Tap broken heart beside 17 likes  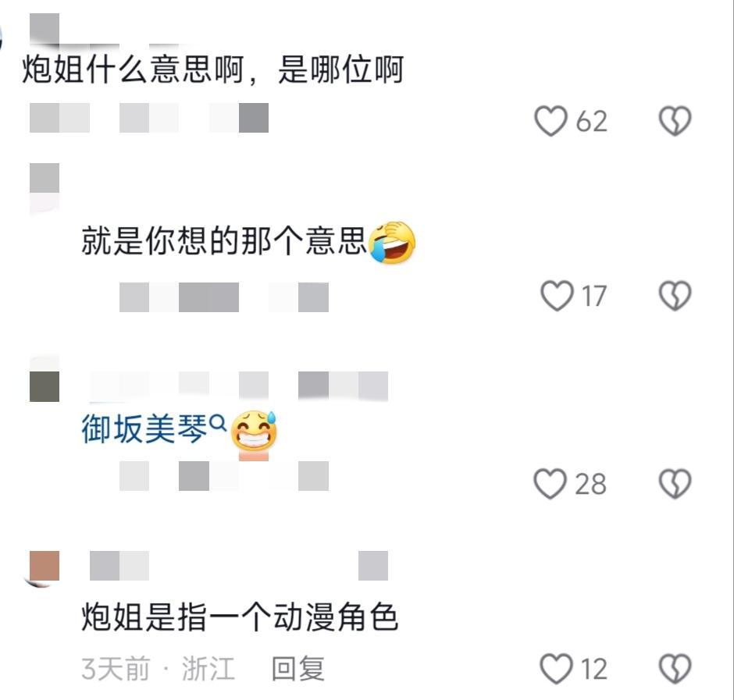(675, 296)
